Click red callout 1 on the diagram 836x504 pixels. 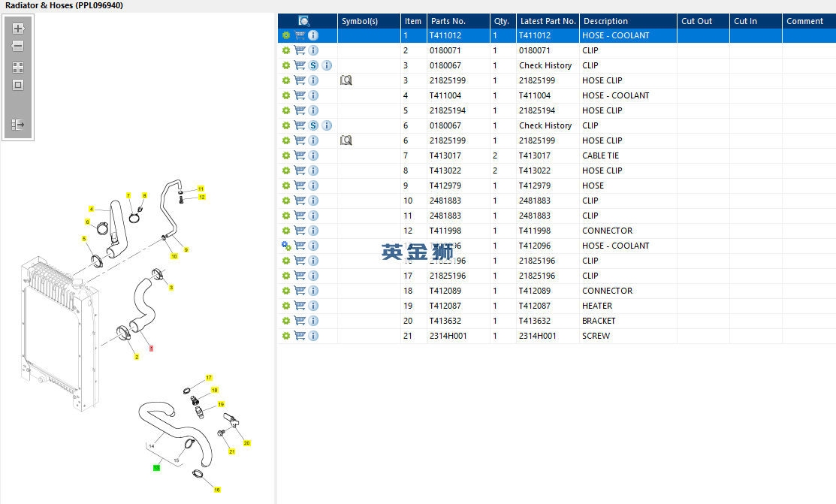[x=152, y=349]
